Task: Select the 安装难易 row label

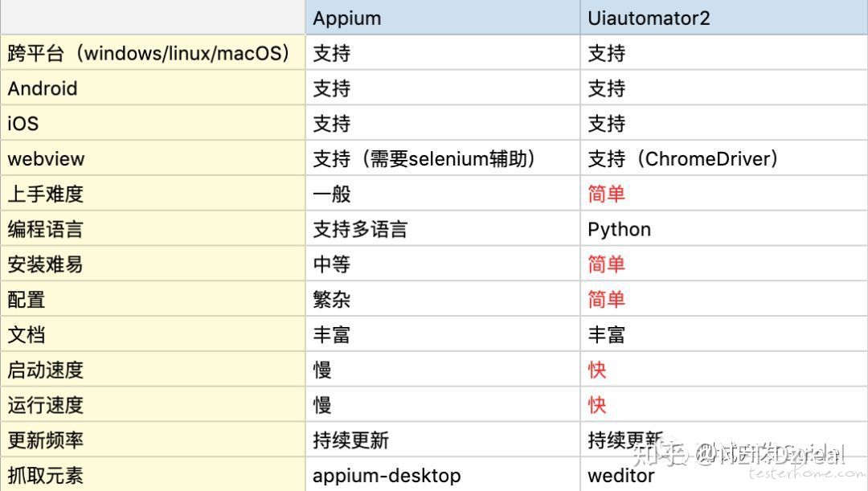Action: [45, 264]
